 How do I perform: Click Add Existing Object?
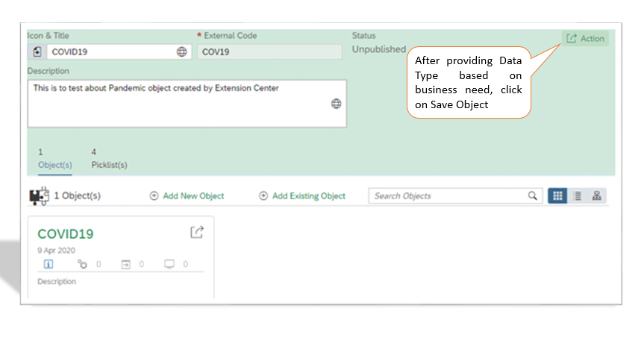pos(302,195)
